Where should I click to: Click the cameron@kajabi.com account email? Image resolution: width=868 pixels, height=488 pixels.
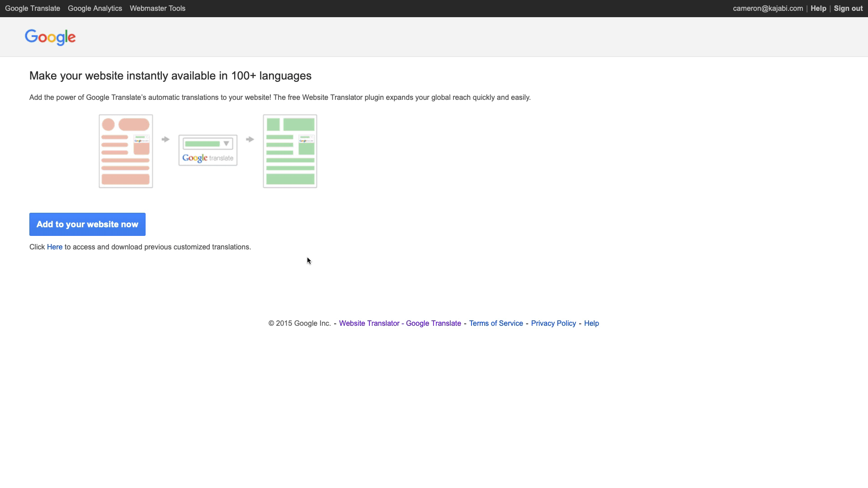[x=768, y=9]
